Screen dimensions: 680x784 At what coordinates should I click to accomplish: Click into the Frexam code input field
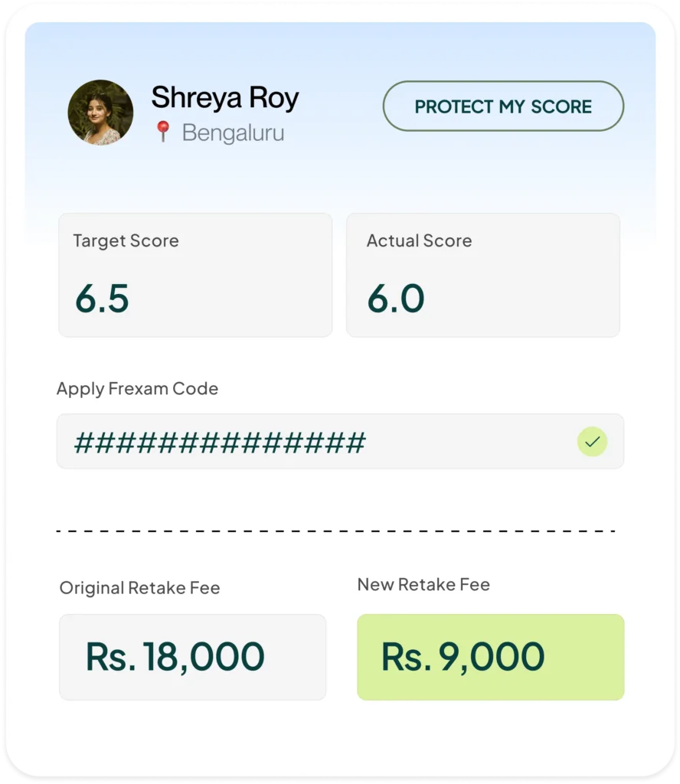pyautogui.click(x=306, y=442)
